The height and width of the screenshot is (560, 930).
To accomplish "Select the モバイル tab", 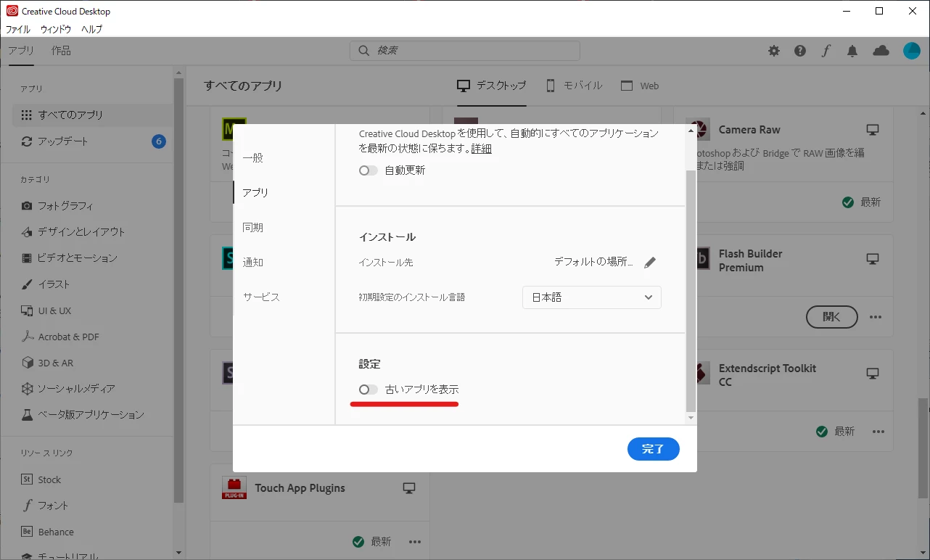I will click(x=574, y=86).
